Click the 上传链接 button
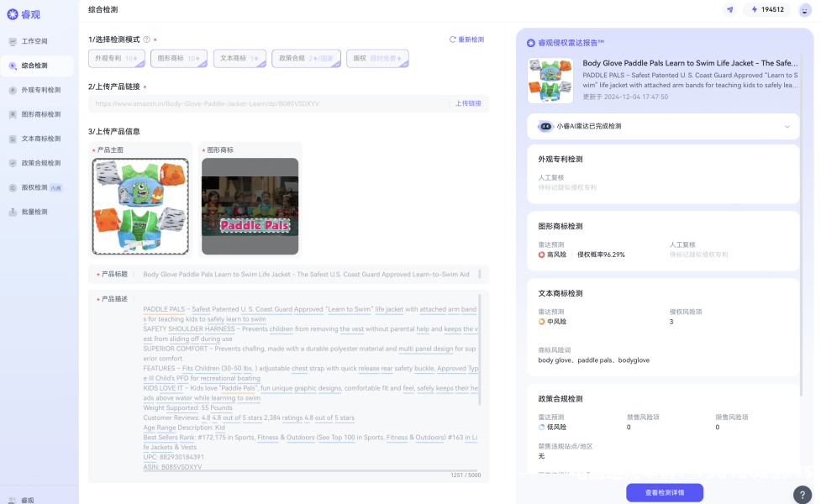The height and width of the screenshot is (504, 821). 468,103
